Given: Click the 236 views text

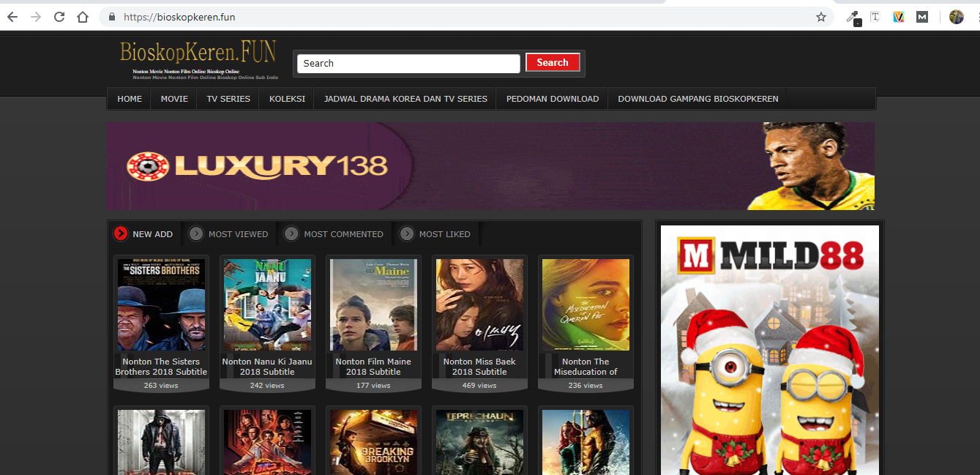Looking at the screenshot, I should (x=586, y=385).
